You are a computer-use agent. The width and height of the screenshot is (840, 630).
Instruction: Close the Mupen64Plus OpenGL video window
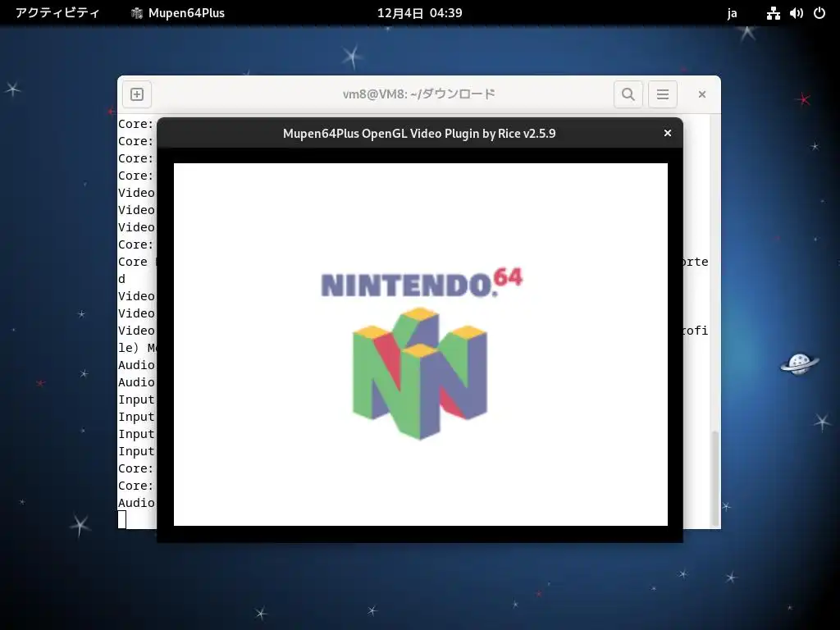tap(668, 133)
